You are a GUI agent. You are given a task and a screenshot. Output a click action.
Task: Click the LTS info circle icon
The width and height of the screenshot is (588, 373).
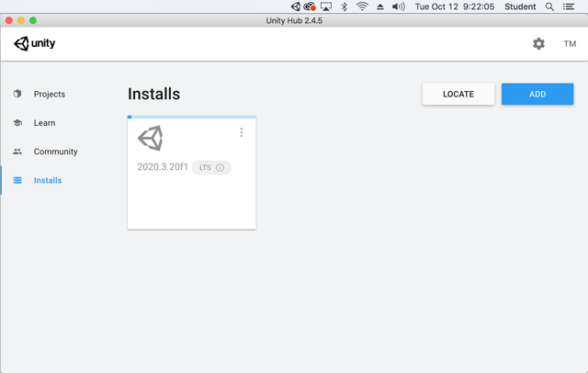coord(220,167)
